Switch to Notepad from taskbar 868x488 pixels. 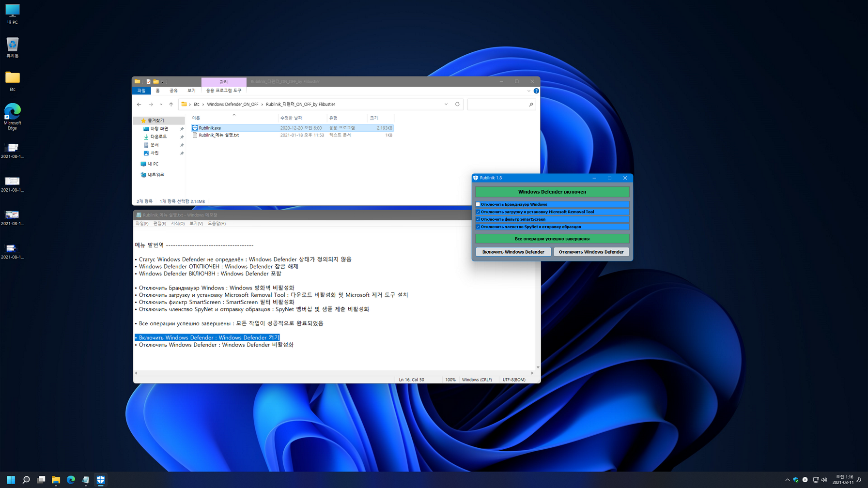pos(86,480)
